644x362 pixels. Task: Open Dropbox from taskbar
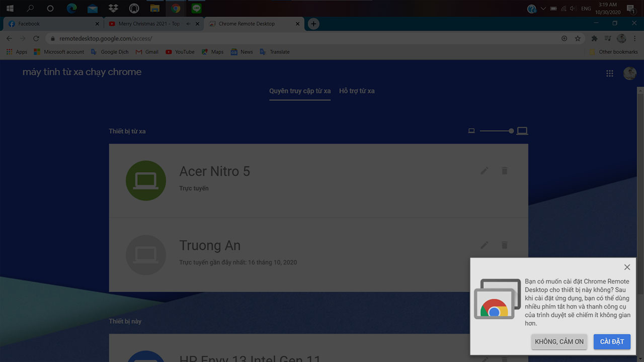[x=113, y=9]
